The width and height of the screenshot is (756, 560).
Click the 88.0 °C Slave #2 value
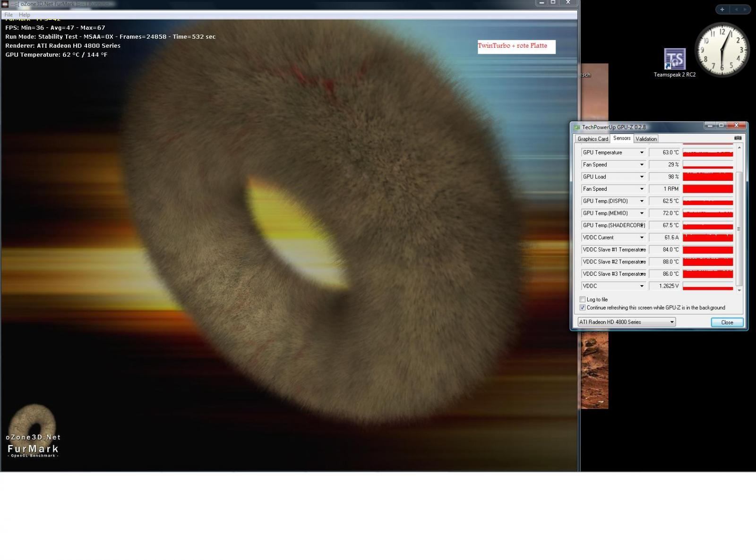click(664, 262)
